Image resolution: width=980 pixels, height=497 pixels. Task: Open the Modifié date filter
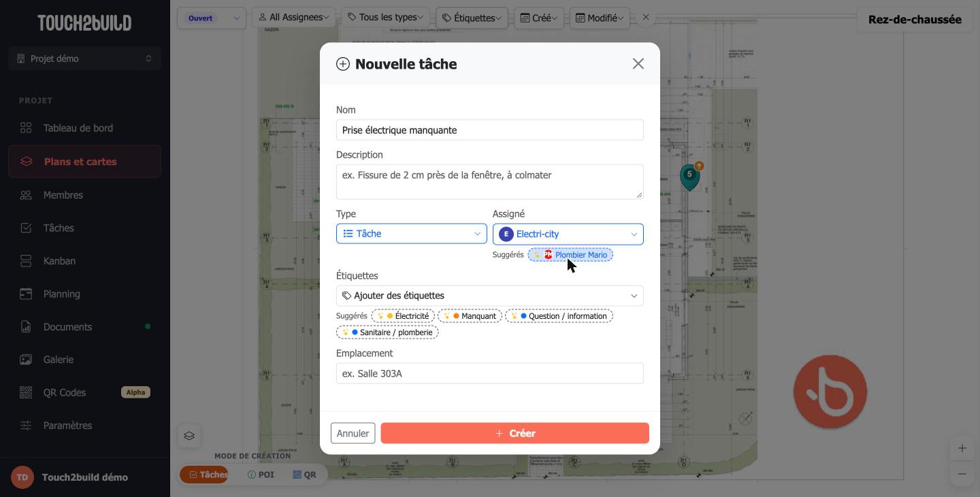coord(600,18)
